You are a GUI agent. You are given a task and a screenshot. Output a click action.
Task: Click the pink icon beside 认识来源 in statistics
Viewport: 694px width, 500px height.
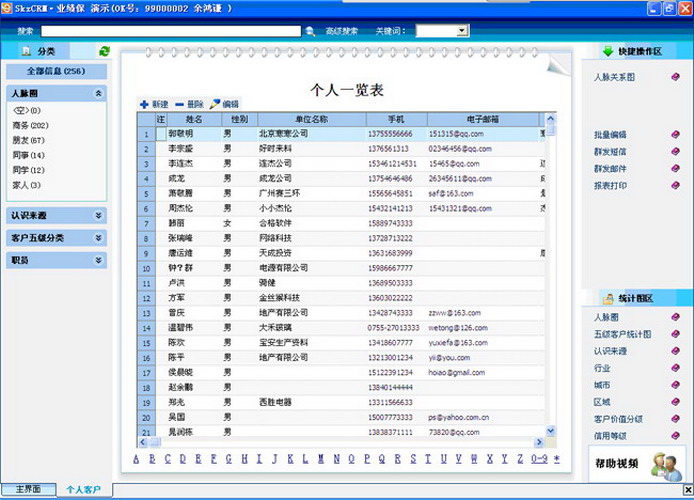point(675,351)
